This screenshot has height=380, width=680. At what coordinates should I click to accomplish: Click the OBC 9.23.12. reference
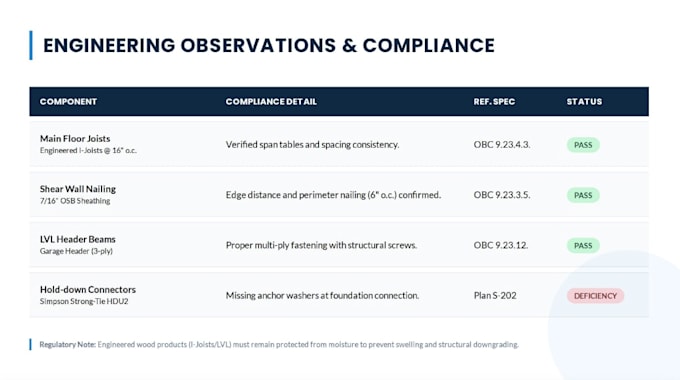tap(501, 245)
